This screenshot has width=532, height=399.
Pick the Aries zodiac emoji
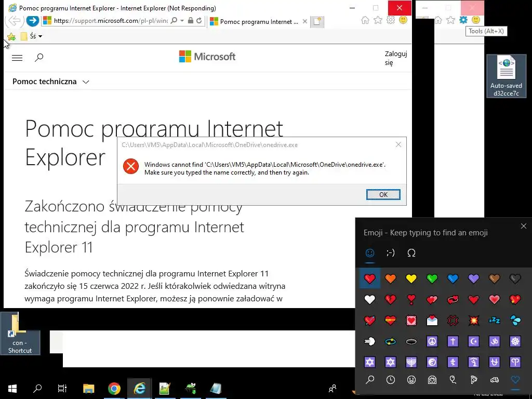515,362
